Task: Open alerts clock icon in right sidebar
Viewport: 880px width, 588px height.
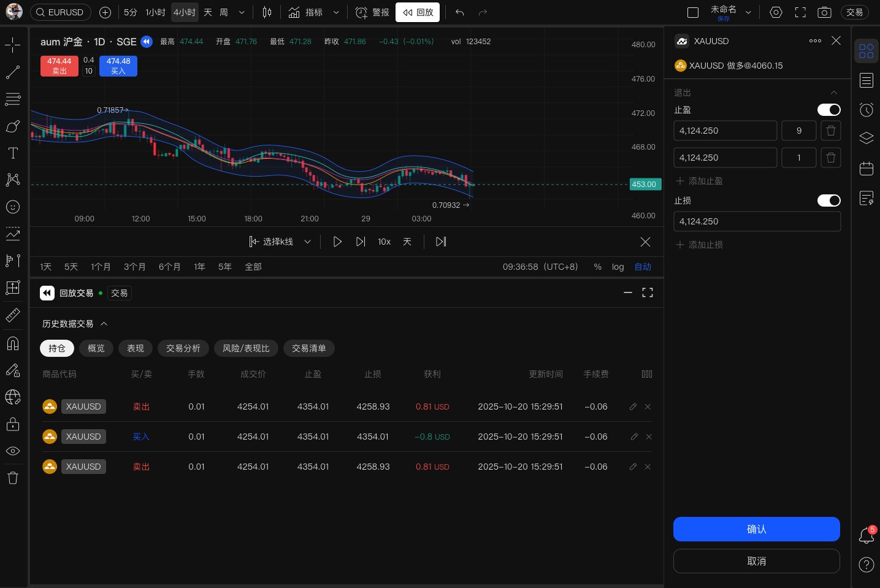Action: coord(867,110)
